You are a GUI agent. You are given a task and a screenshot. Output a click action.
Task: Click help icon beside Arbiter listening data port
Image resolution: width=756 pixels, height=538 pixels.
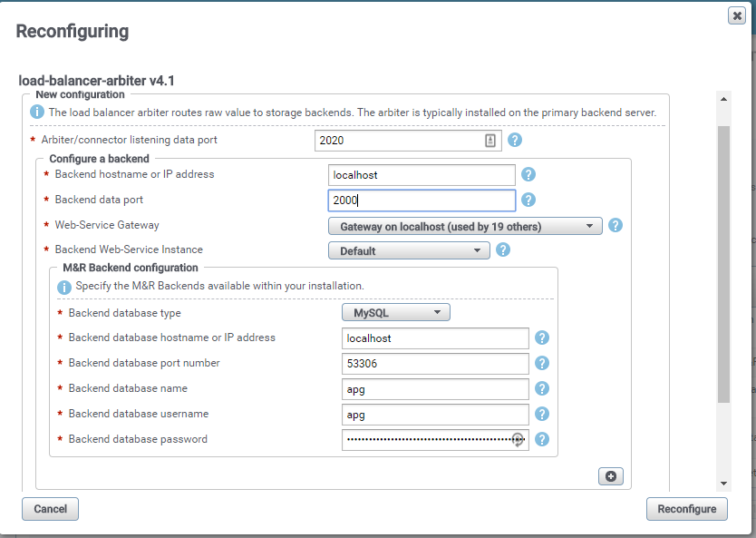pos(515,141)
